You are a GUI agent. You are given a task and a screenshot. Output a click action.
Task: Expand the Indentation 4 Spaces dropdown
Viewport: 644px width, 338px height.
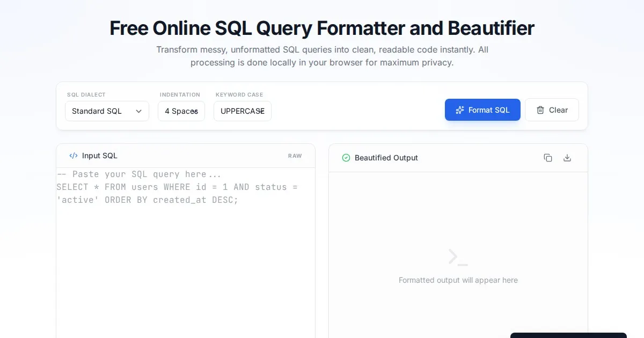click(181, 111)
